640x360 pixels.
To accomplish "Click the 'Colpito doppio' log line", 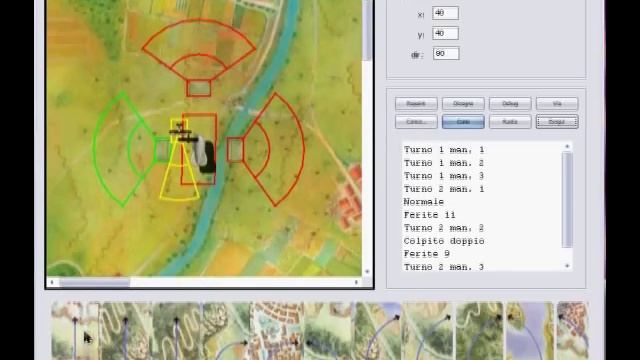I will pos(444,241).
